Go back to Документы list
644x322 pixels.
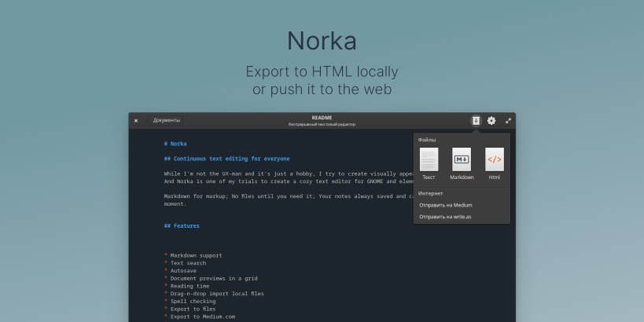click(x=166, y=120)
